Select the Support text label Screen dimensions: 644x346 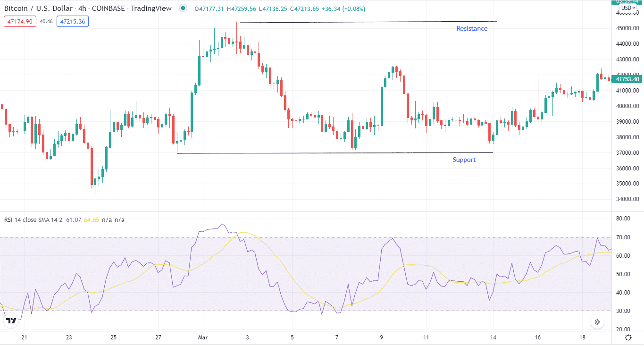(464, 160)
